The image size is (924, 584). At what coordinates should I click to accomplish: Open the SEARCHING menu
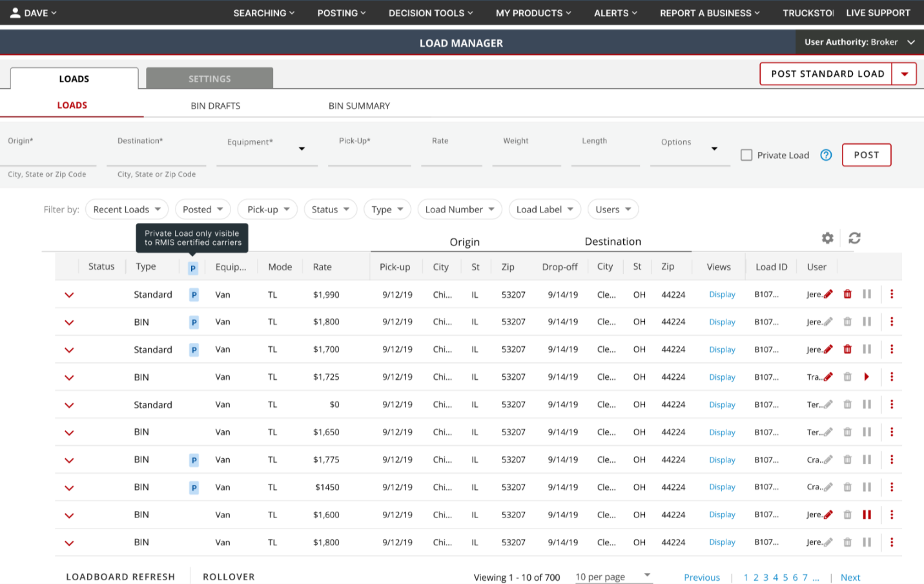[x=264, y=13]
